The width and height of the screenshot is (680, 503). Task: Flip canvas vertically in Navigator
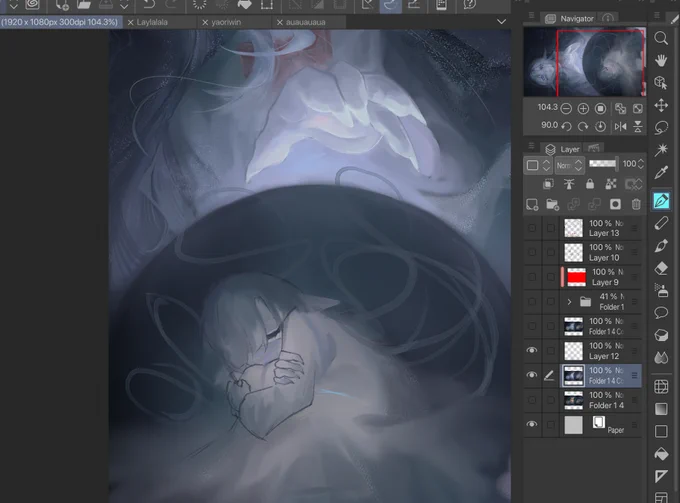pos(638,126)
